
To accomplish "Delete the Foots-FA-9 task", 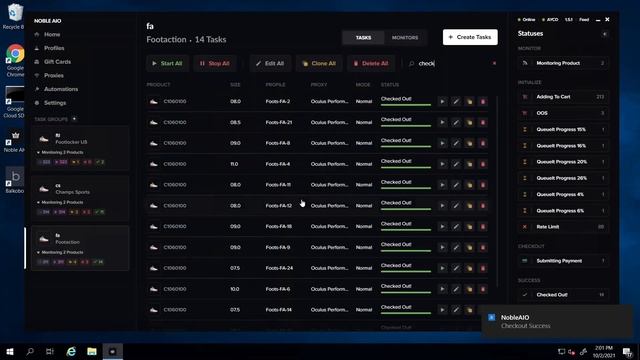I will pyautogui.click(x=483, y=247).
